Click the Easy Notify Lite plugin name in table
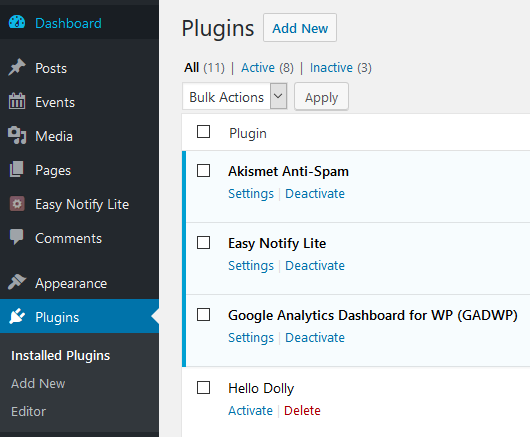This screenshot has width=530, height=437. tap(277, 243)
